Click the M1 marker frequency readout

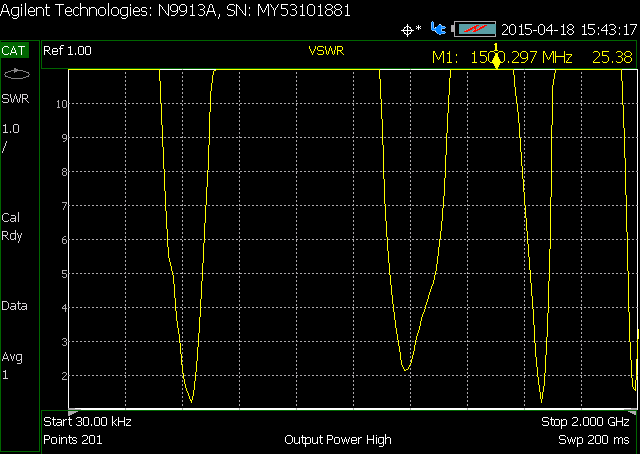pyautogui.click(x=502, y=58)
